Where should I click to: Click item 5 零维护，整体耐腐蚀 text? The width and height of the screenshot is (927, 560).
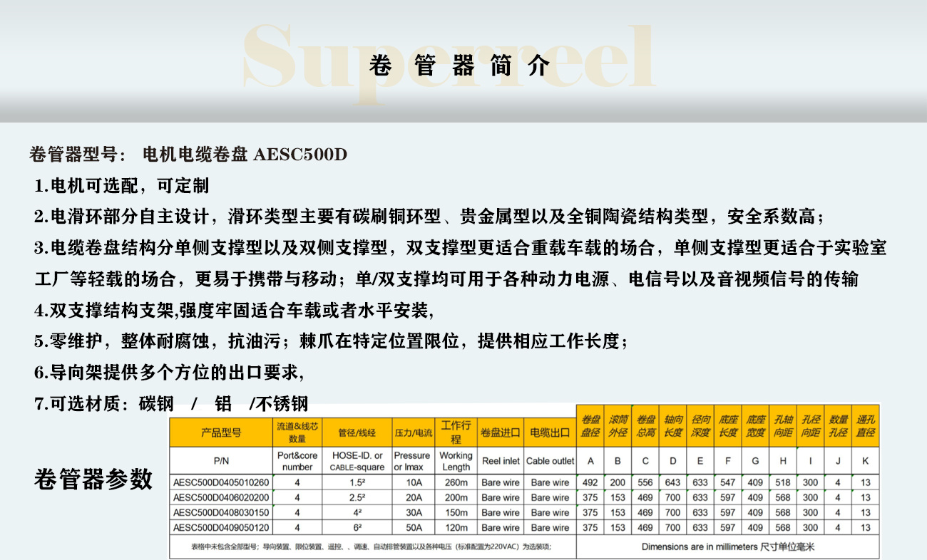[332, 341]
